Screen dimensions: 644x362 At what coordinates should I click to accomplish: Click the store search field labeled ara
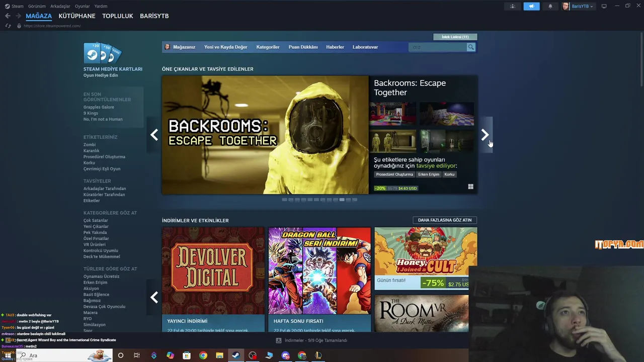click(438, 47)
